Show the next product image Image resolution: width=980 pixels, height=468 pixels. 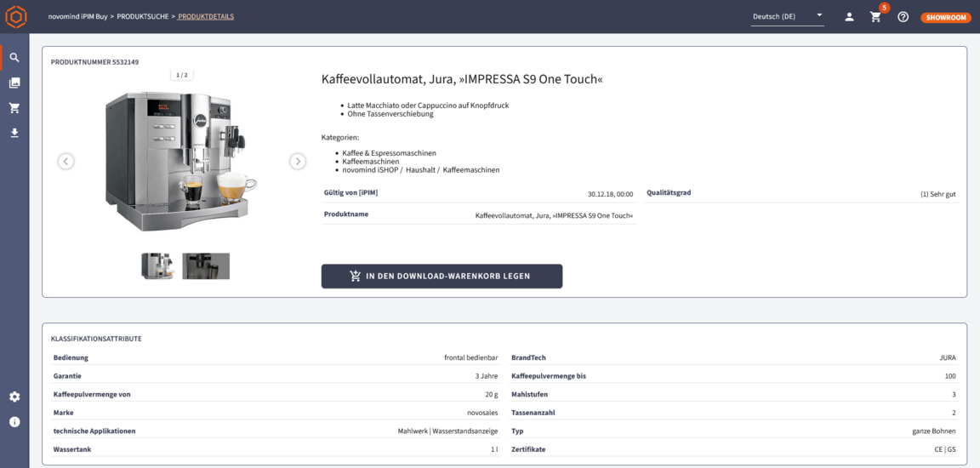(297, 161)
